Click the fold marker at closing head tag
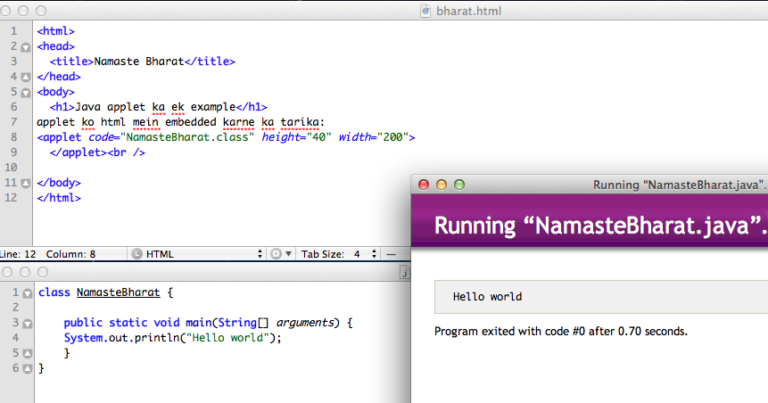This screenshot has width=768, height=403. (26, 76)
